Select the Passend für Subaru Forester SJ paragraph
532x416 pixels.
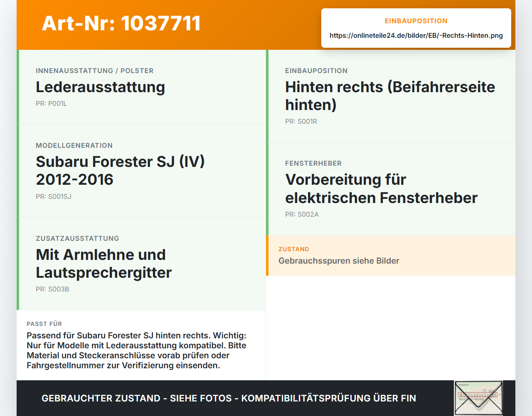coord(136,350)
